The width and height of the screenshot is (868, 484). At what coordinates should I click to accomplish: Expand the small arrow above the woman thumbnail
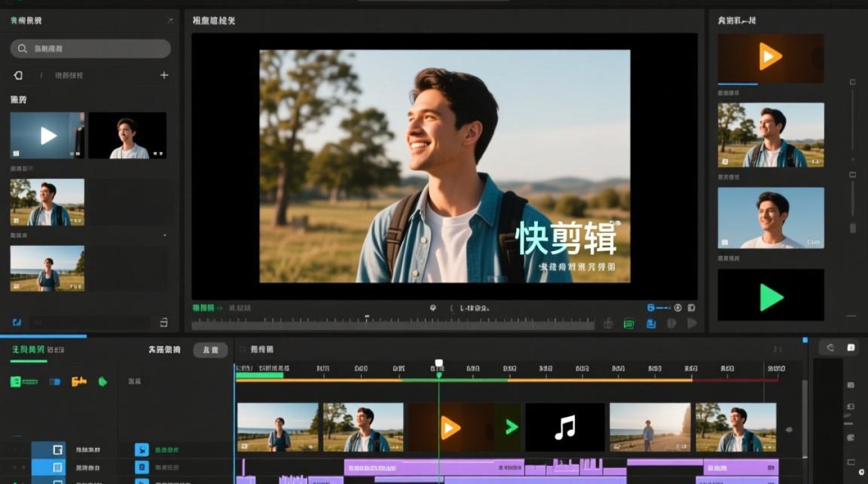click(165, 236)
